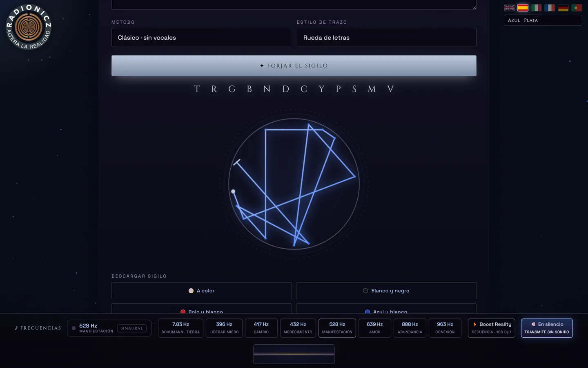The width and height of the screenshot is (588, 368).
Task: Download sigil Azul y blanco
Action: click(386, 309)
